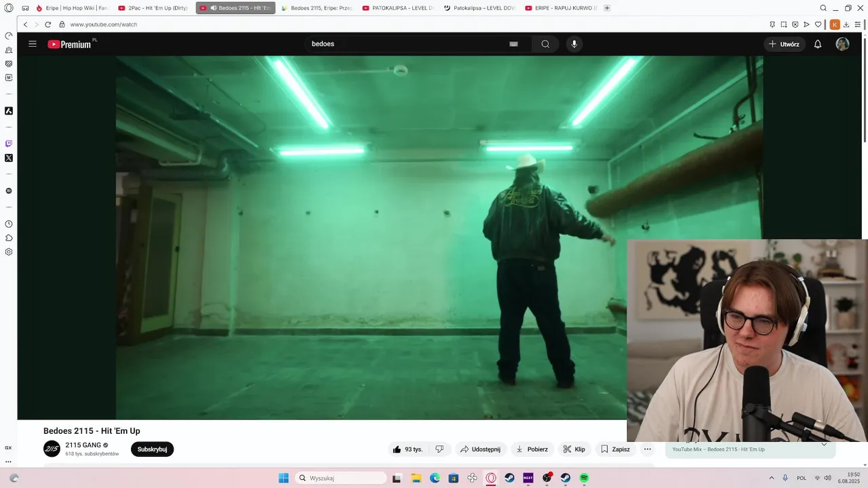Screen dimensions: 868x488
Task: Show hidden system tray icons chevron
Action: click(x=772, y=478)
